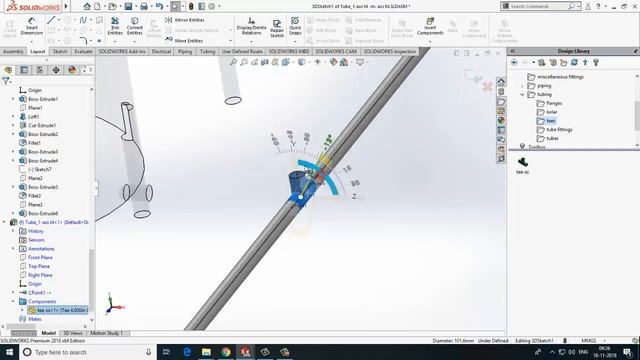Open the Quick Snaps dropdown arrow
Image resolution: width=640 pixels, height=360 pixels.
click(x=295, y=41)
